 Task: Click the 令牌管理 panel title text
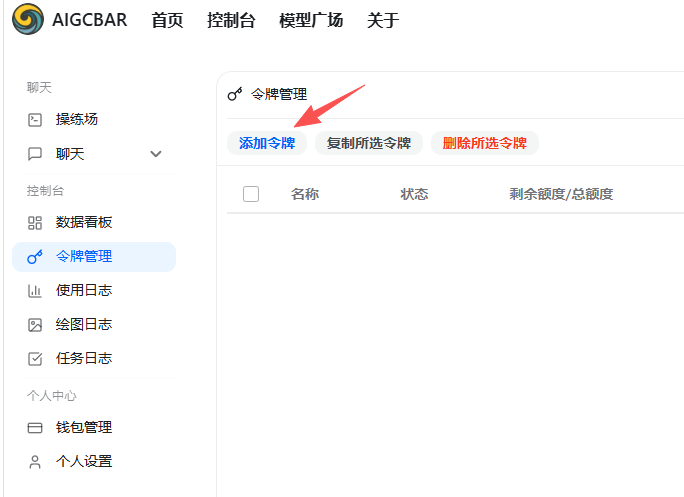pos(279,94)
